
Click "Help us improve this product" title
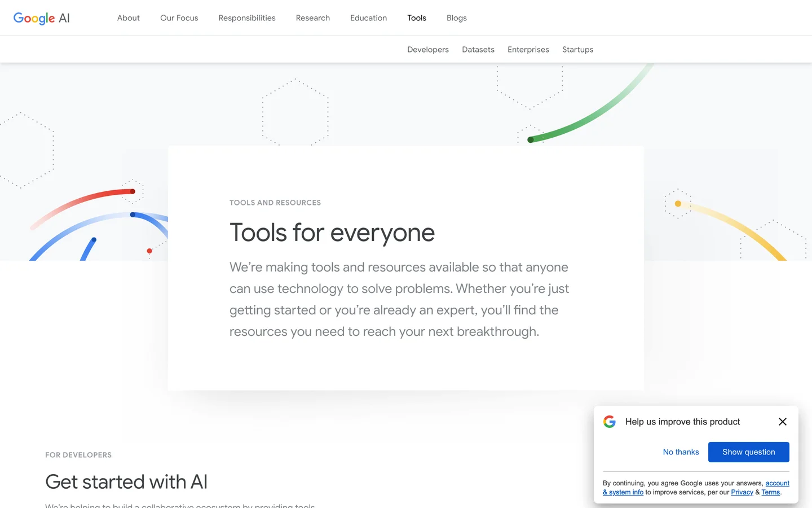coord(682,422)
